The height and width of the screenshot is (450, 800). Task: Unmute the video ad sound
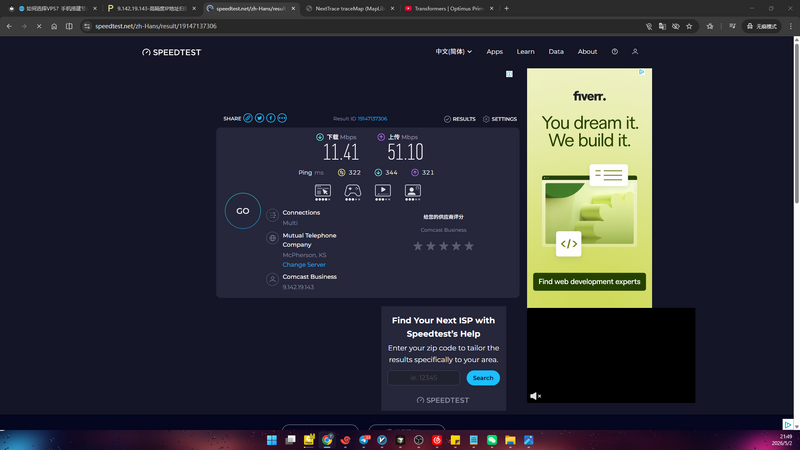[x=535, y=396]
